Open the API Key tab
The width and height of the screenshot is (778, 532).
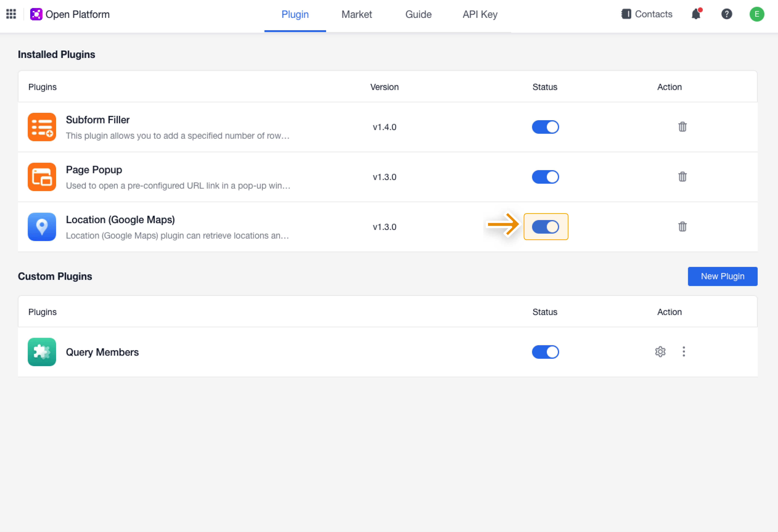pos(480,14)
